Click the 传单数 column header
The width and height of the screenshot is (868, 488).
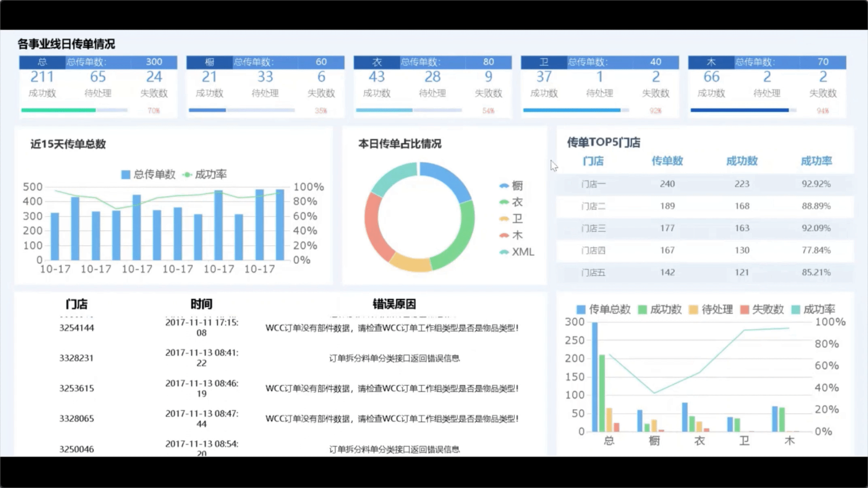tap(667, 161)
